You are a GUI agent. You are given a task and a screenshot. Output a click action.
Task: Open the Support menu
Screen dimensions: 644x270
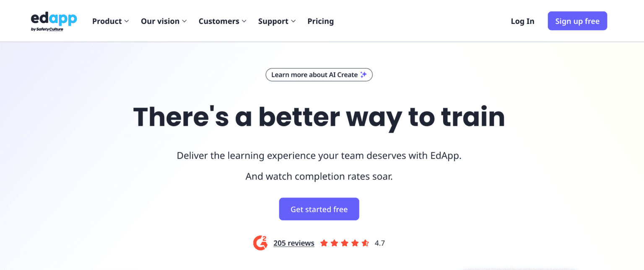pos(273,21)
